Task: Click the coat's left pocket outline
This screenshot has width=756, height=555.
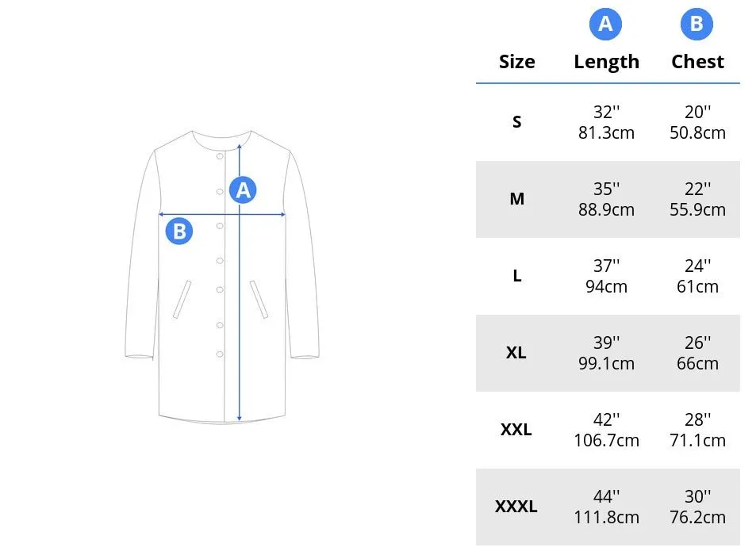Action: (x=182, y=299)
